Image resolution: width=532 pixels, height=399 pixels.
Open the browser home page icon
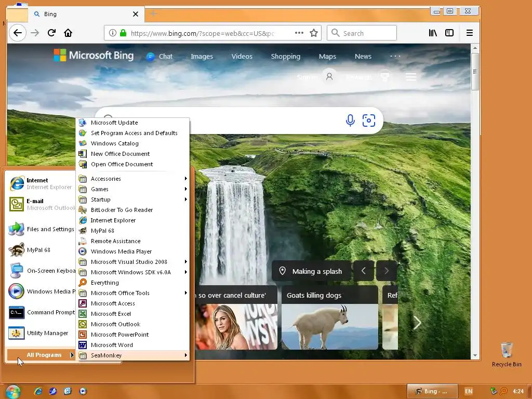68,33
